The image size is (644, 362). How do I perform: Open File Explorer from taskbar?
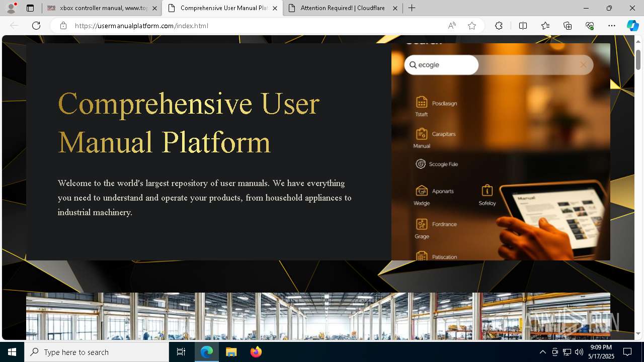(231, 352)
